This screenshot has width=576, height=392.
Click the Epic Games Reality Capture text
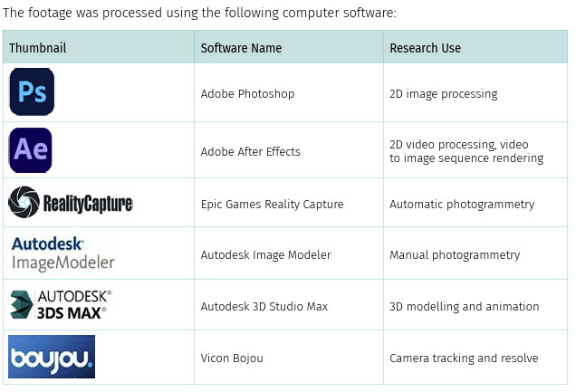pyautogui.click(x=272, y=204)
